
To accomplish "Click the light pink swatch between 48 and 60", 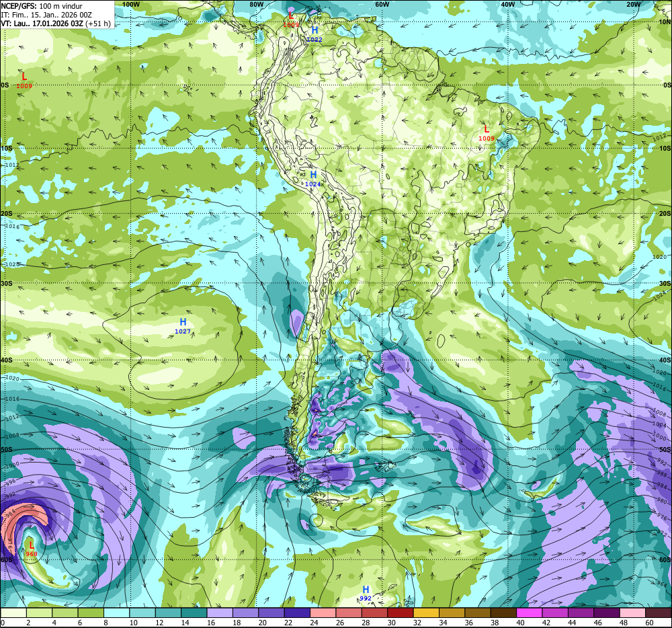I will tap(632, 613).
